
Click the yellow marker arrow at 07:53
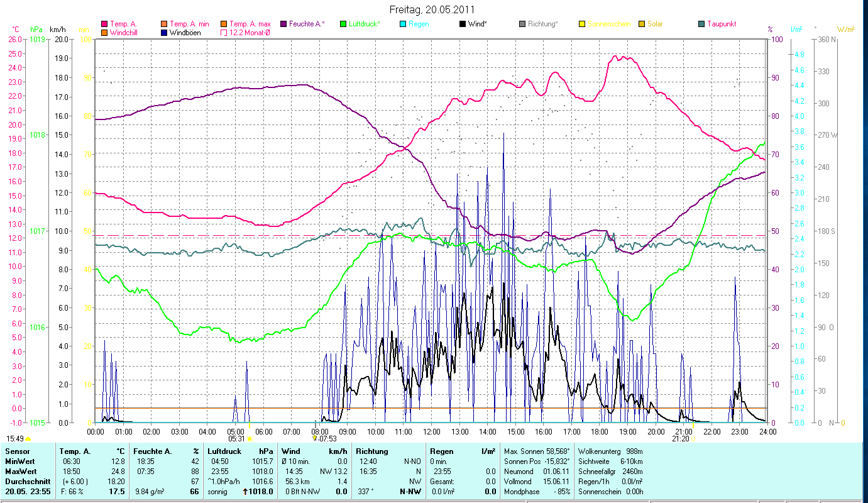pyautogui.click(x=314, y=438)
